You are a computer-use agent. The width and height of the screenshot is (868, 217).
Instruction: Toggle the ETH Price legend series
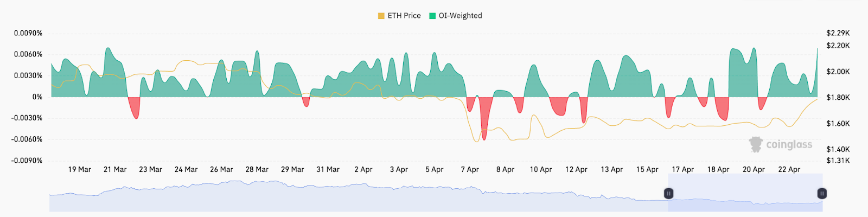pyautogui.click(x=404, y=16)
